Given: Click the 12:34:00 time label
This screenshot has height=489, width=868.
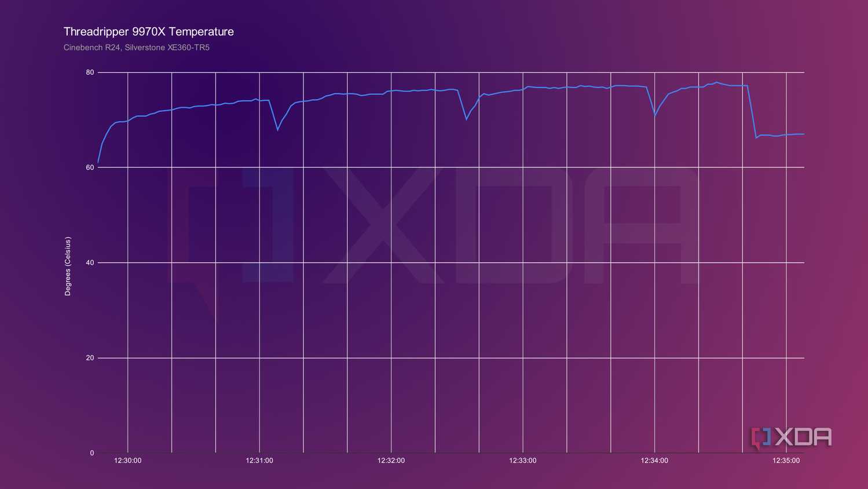Looking at the screenshot, I should [654, 461].
